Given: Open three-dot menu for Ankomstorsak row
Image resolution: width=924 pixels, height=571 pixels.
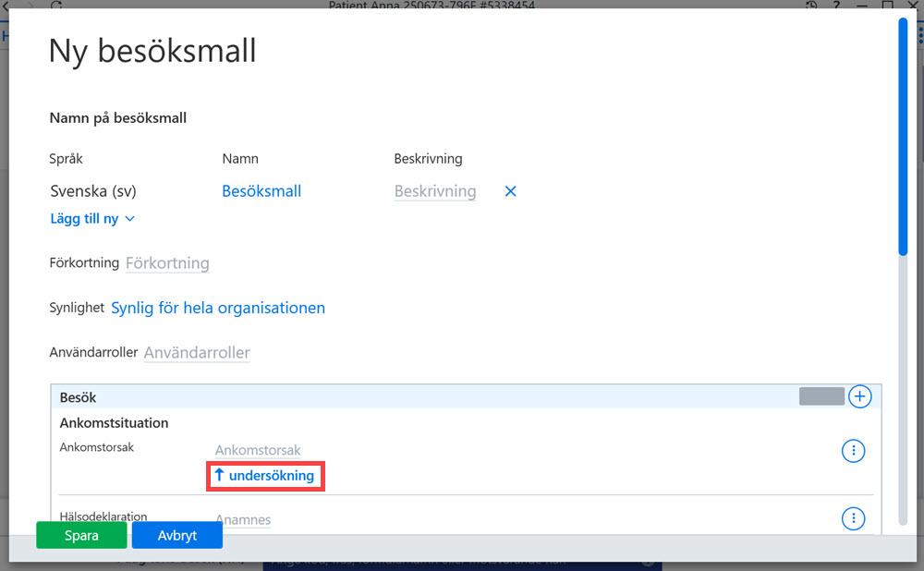Looking at the screenshot, I should tap(853, 451).
